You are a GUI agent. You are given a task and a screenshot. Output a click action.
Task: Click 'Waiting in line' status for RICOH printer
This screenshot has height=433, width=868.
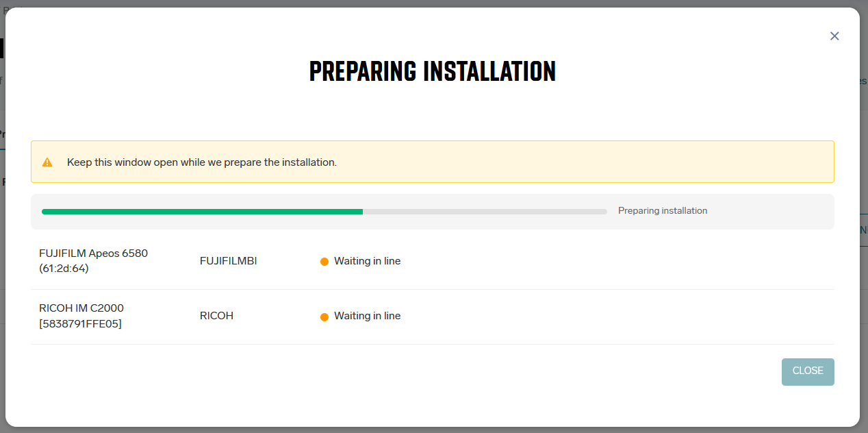367,316
